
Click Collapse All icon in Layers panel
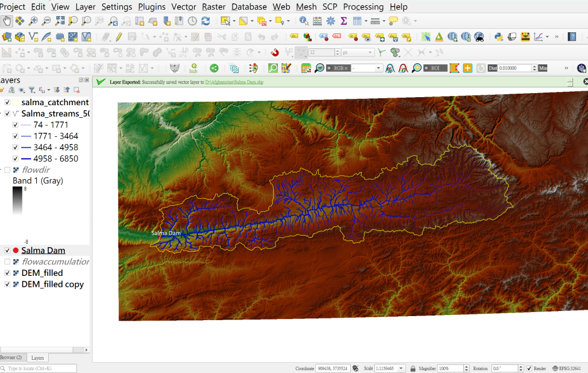[67, 90]
